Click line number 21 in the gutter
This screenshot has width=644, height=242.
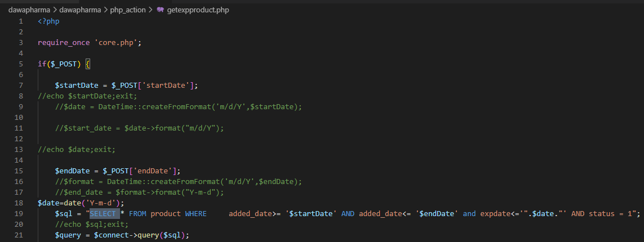coord(19,235)
